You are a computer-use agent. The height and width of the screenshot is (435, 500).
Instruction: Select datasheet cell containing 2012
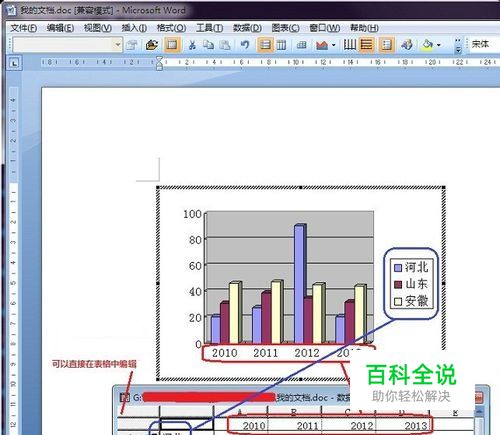(x=349, y=426)
